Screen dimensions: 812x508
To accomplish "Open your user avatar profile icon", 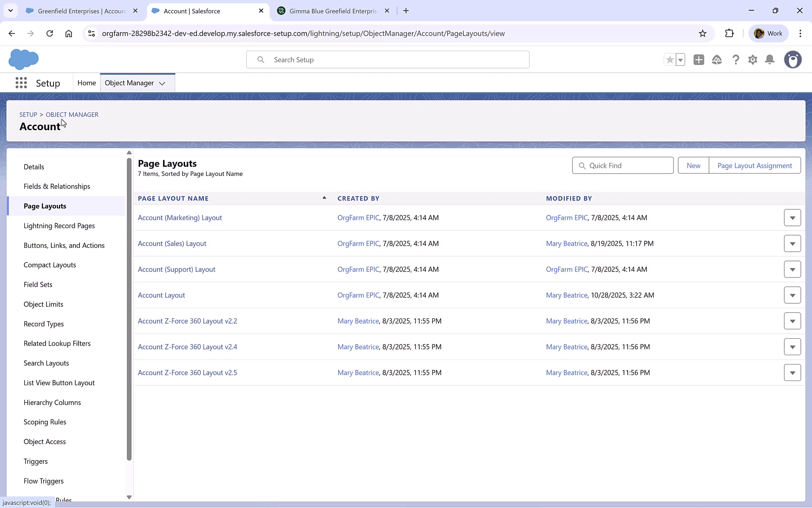I will 793,60.
